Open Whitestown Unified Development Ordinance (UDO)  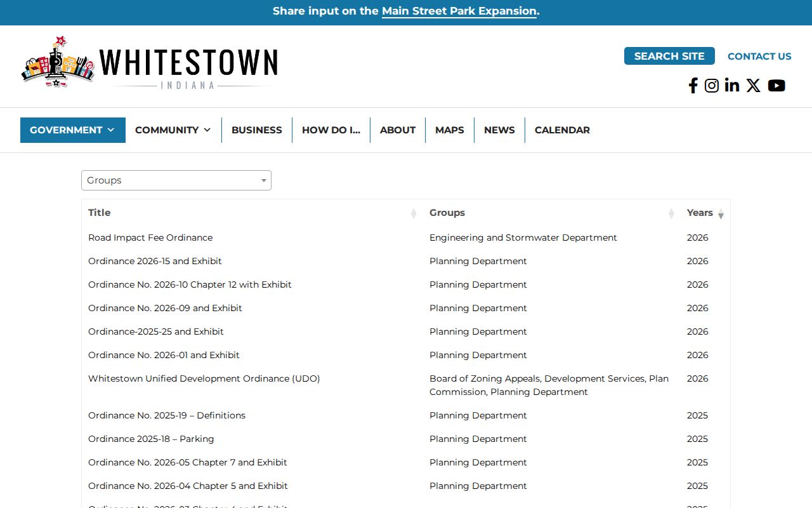click(204, 378)
